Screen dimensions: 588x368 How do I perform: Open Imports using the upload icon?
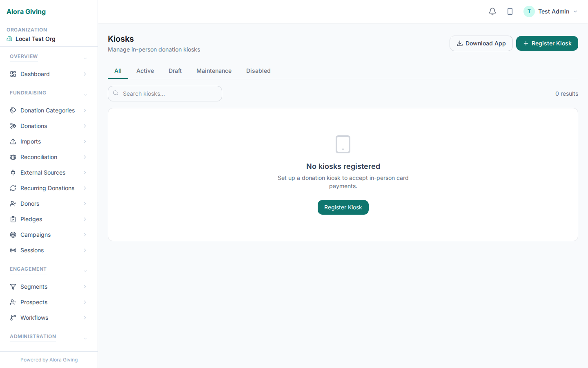(13, 141)
